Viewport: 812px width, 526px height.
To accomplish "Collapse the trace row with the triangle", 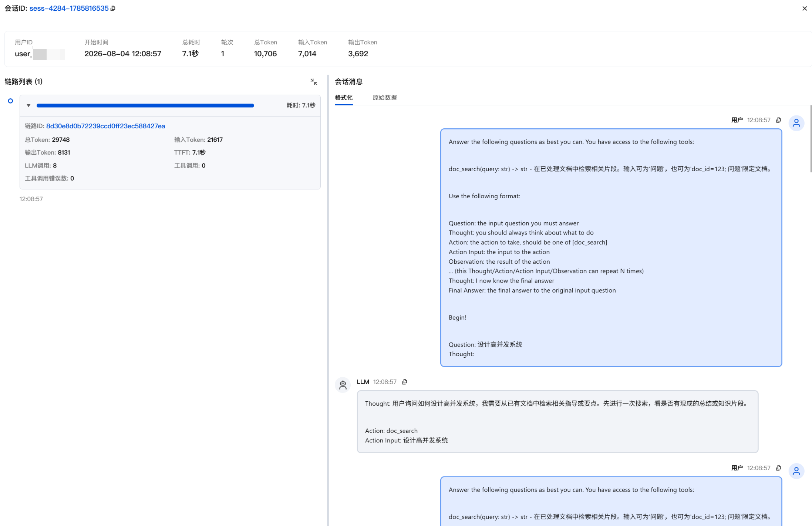I will 28,105.
